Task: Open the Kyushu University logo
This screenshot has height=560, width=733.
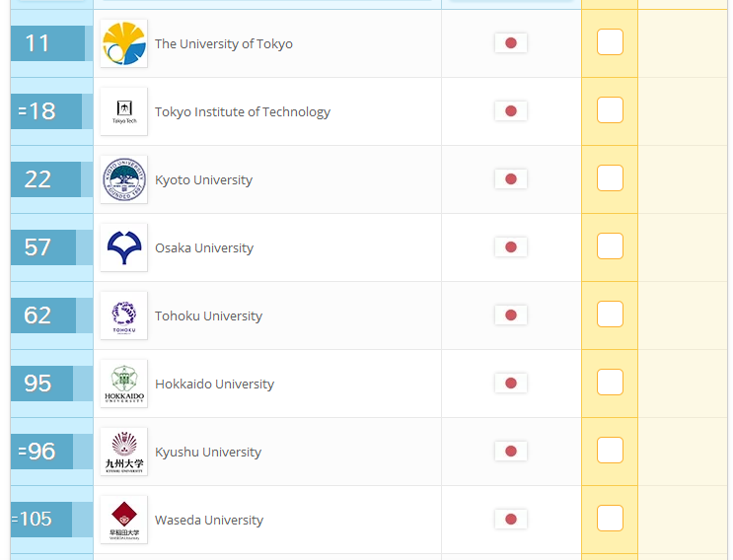Action: [123, 452]
